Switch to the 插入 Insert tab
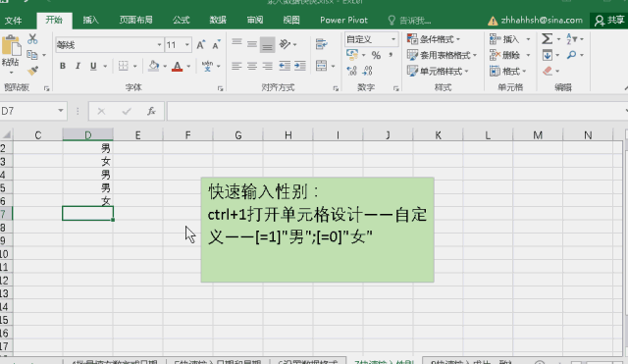Screen dimensions: 628x364 [91, 20]
